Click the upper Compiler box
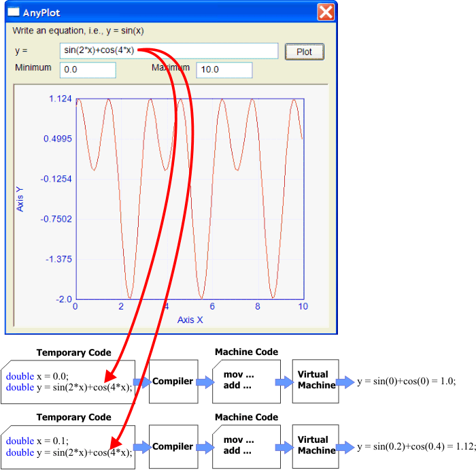476x470 pixels. pyautogui.click(x=173, y=382)
